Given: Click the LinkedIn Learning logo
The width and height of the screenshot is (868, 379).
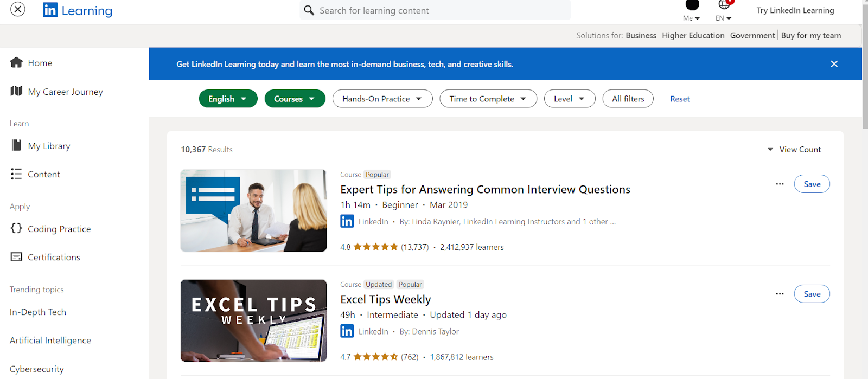Looking at the screenshot, I should pos(78,10).
